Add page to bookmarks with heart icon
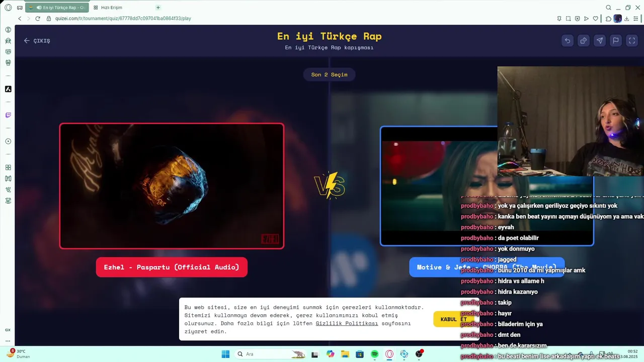Image resolution: width=644 pixels, height=362 pixels. click(595, 19)
